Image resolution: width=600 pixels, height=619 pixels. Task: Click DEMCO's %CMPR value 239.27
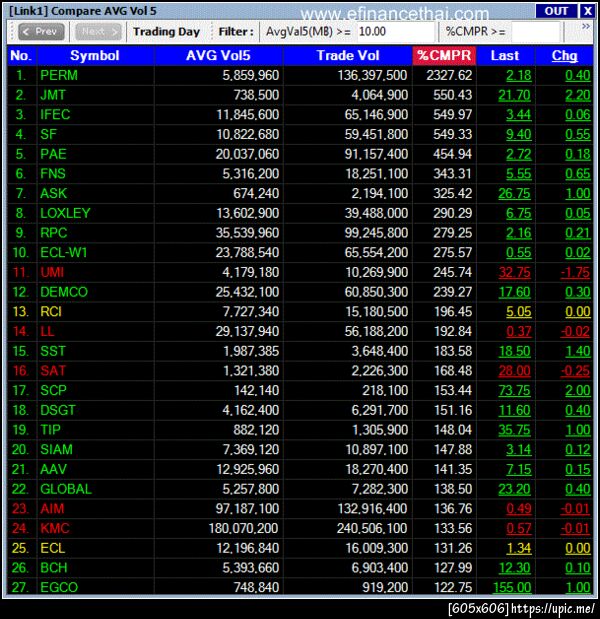[453, 292]
